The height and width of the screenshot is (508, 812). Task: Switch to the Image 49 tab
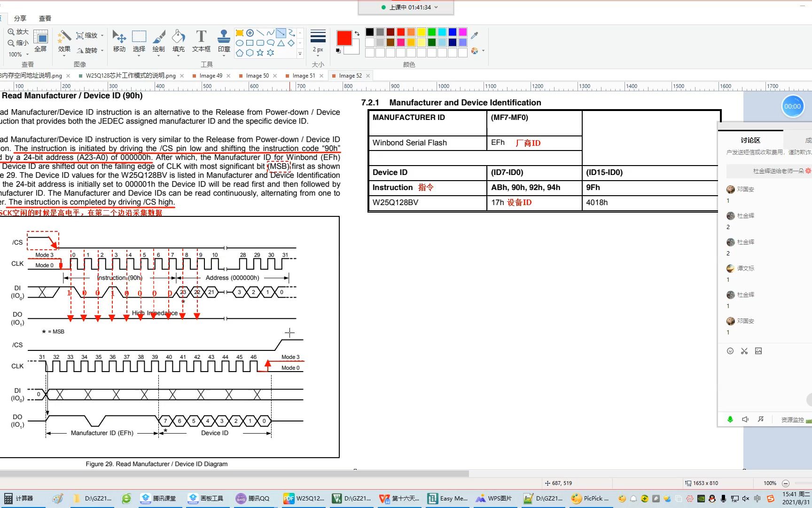point(211,75)
